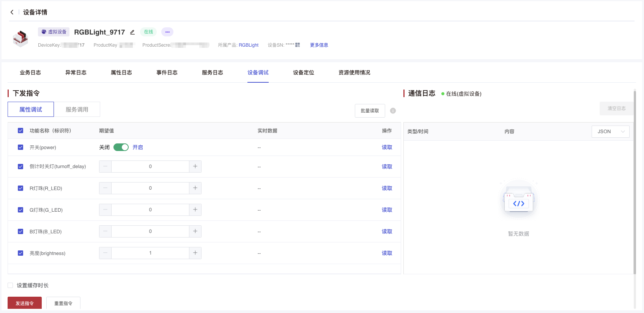Click the back arrow beside 设备详情
This screenshot has width=644, height=313.
pos(12,12)
